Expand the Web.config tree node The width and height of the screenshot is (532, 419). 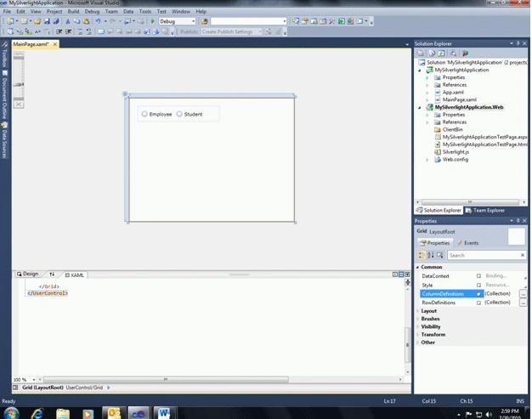point(427,160)
